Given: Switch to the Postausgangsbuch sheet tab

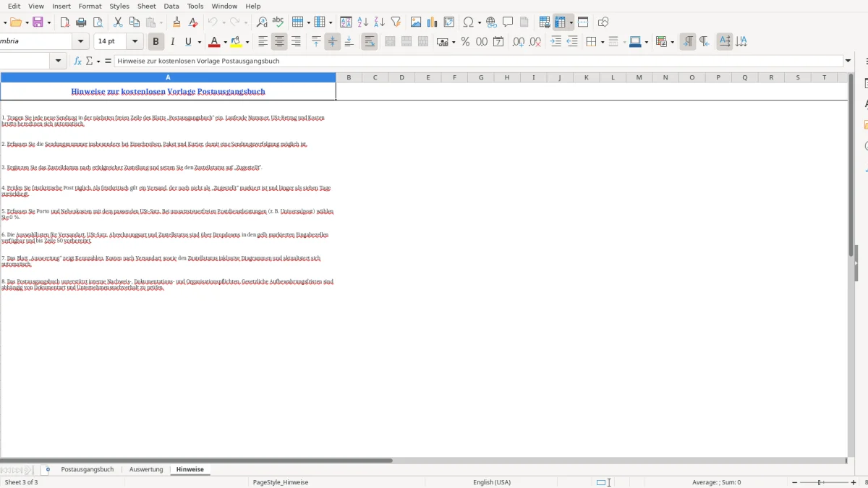Looking at the screenshot, I should coord(88,469).
